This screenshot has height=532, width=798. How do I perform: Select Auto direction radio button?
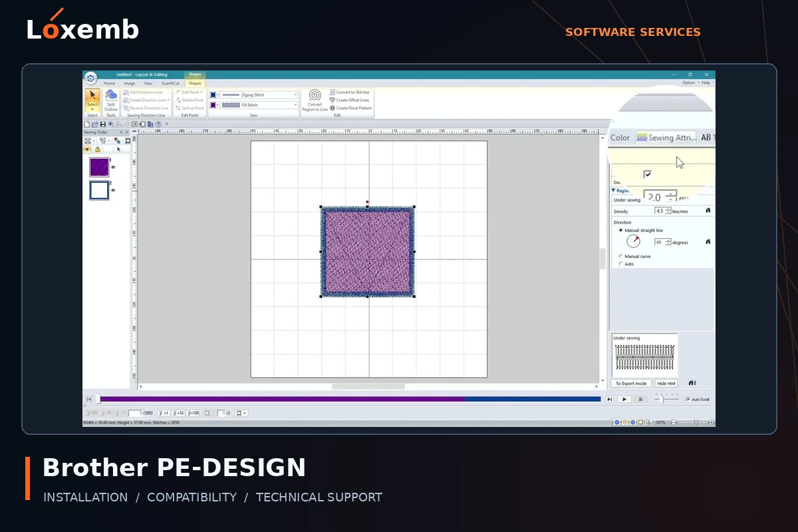click(x=620, y=264)
